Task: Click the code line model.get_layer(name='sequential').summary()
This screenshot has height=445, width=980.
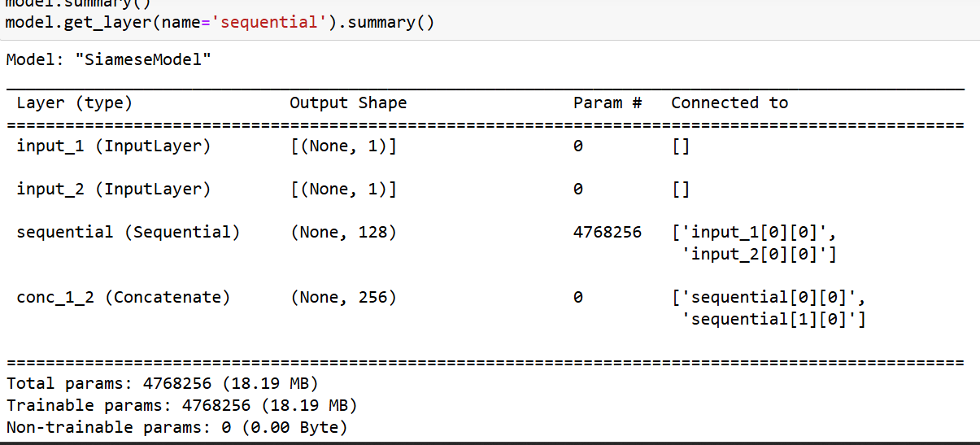Action: [x=220, y=22]
